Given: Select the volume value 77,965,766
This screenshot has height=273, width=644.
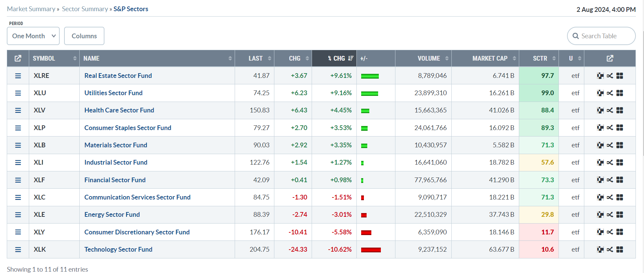Looking at the screenshot, I should click(x=430, y=180).
